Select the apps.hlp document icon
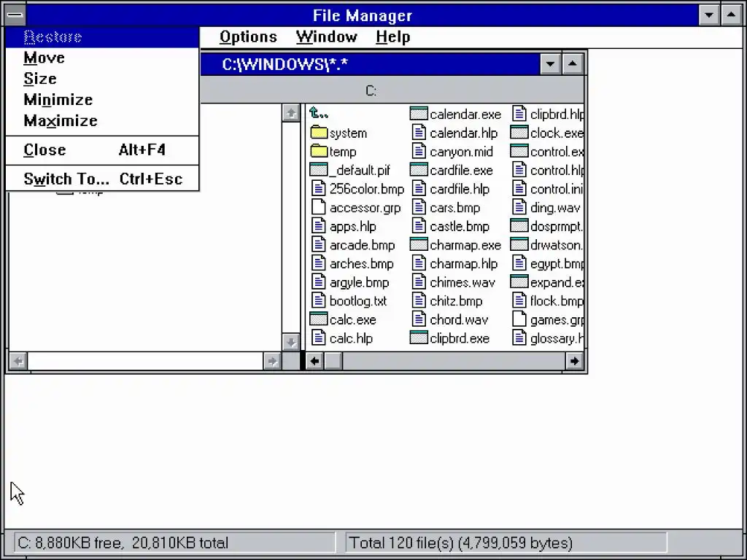Viewport: 747px width, 560px height. [318, 226]
